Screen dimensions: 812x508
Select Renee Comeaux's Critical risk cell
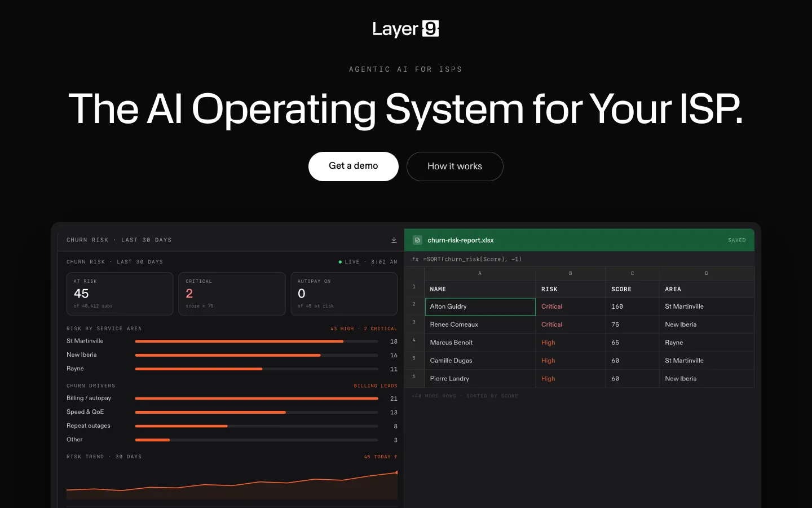pos(571,325)
